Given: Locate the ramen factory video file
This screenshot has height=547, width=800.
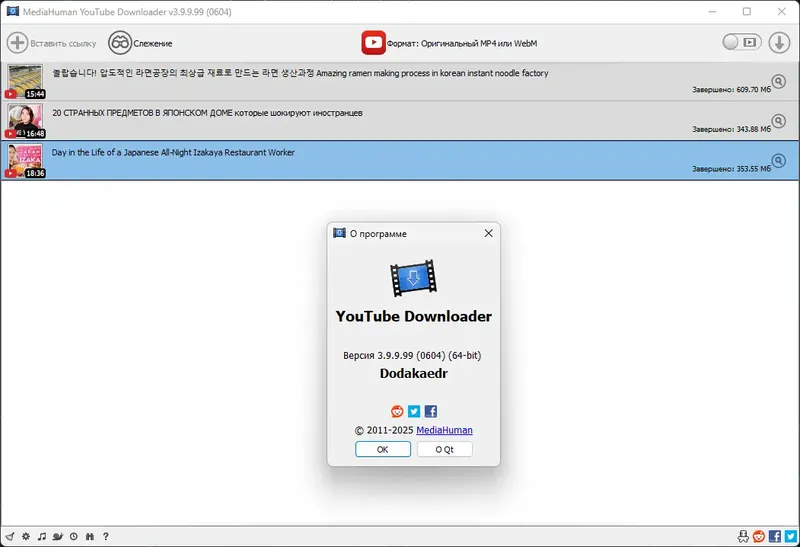Looking at the screenshot, I should pyautogui.click(x=779, y=81).
